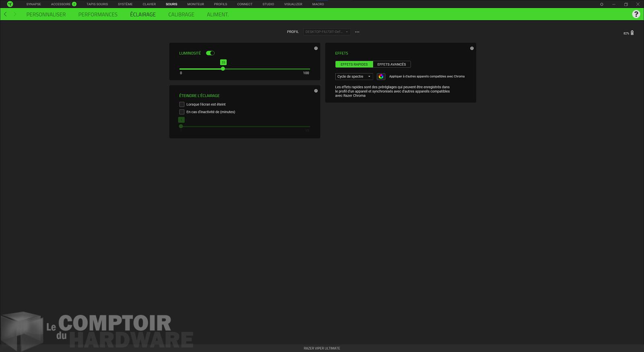Open the 'Cycle de spectre' effect dropdown

[354, 76]
